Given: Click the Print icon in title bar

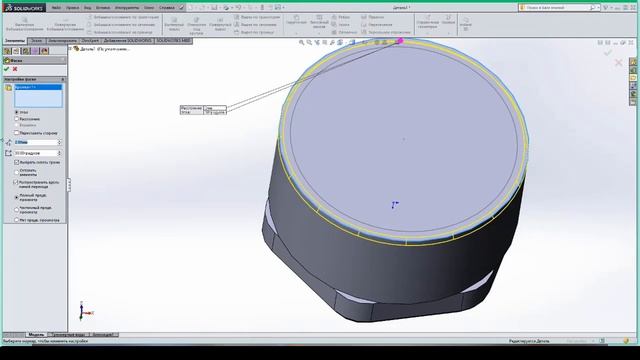Looking at the screenshot, I should pos(226,7).
